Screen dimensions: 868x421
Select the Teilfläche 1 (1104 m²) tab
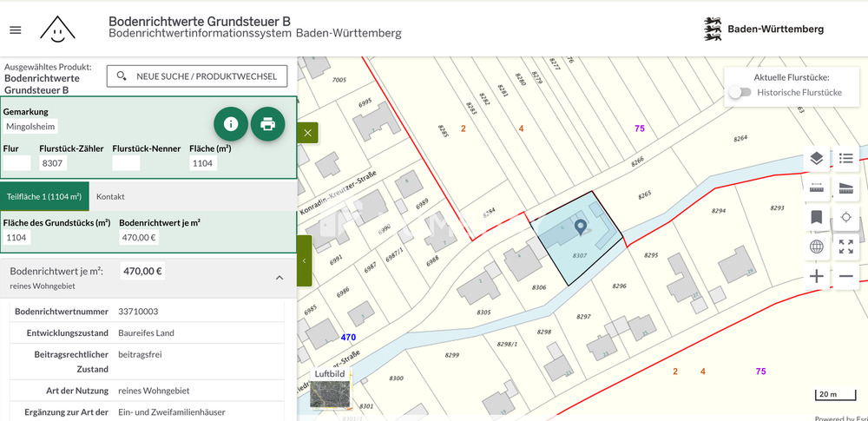(44, 197)
